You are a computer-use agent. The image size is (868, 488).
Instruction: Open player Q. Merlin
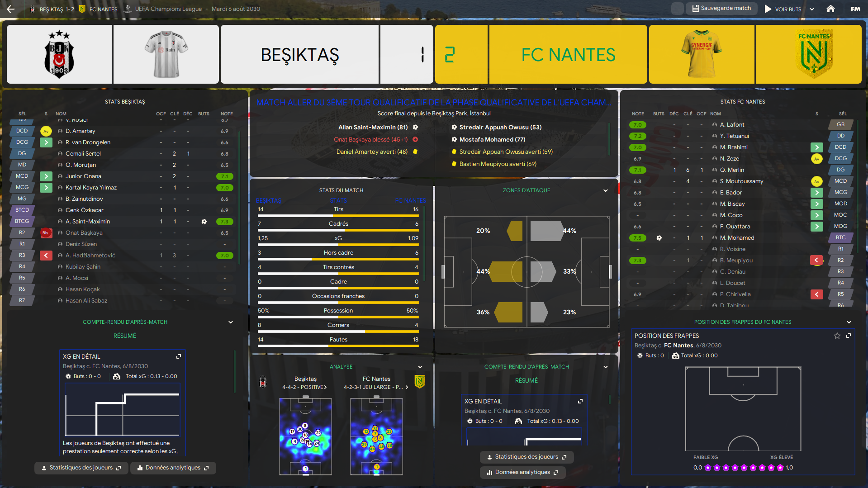732,170
